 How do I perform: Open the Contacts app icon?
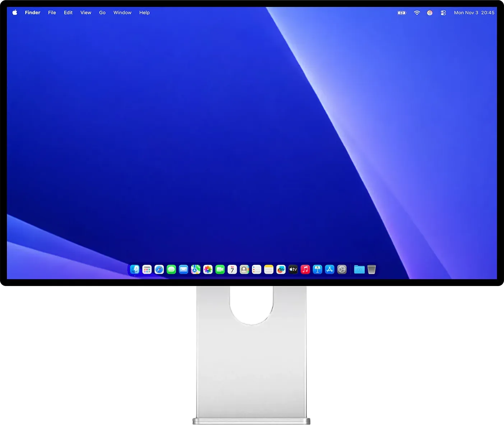(245, 269)
